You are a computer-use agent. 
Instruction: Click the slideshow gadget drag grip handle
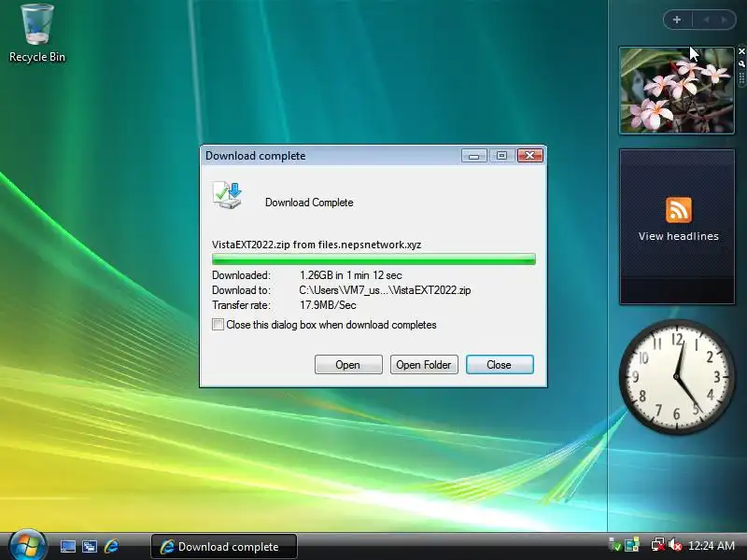741,78
